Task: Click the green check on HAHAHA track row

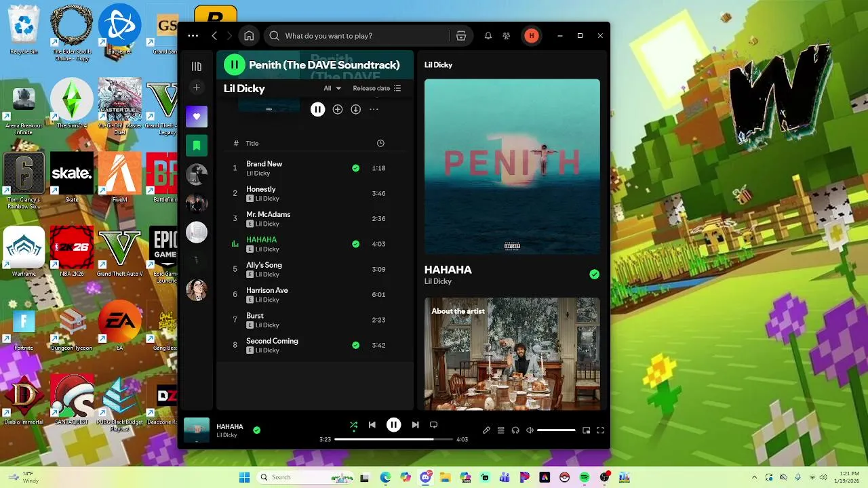Action: click(355, 244)
